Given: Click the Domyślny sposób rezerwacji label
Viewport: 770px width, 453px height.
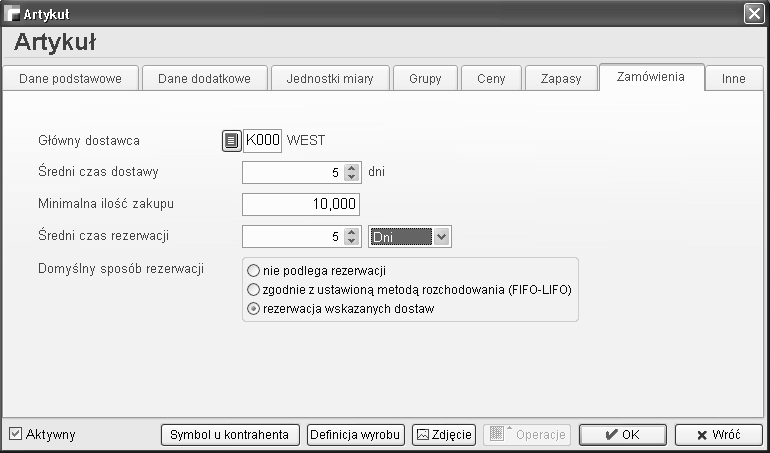Looking at the screenshot, I should tap(121, 269).
